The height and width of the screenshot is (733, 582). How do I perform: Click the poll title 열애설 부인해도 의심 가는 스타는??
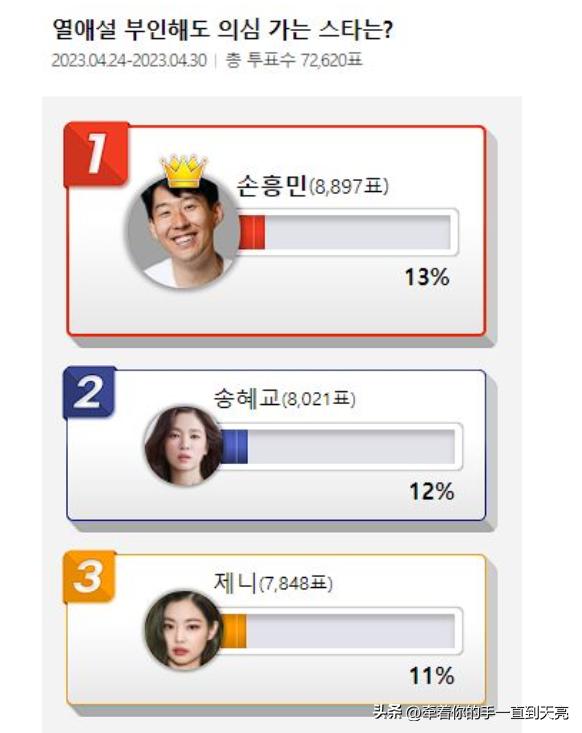(x=222, y=29)
